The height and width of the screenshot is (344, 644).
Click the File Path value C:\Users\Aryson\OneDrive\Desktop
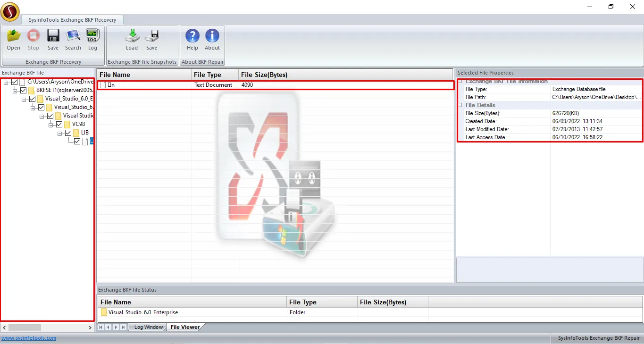[x=597, y=97]
